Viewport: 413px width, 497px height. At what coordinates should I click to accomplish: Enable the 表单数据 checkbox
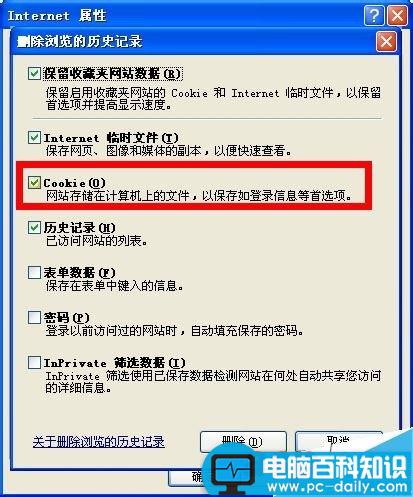tap(34, 272)
